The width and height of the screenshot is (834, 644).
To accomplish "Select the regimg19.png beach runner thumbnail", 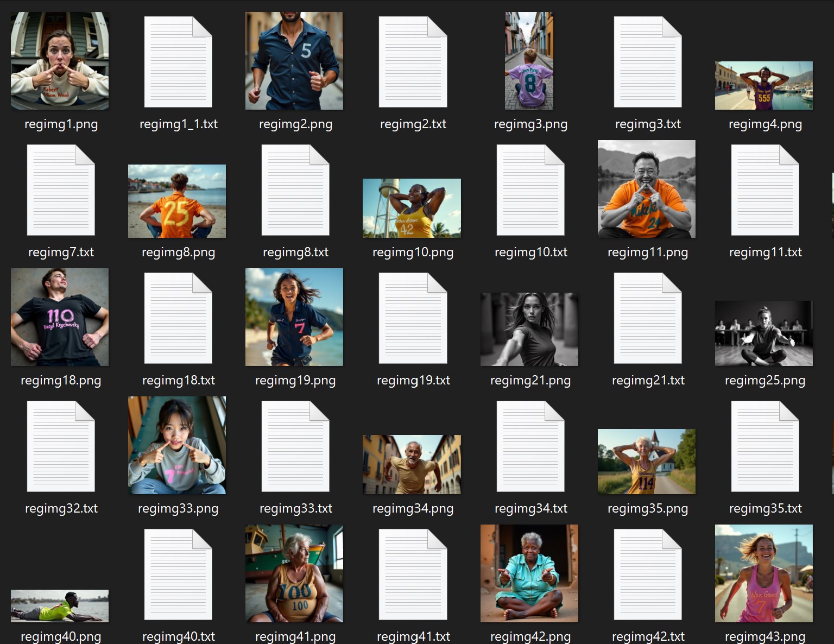I will tap(294, 317).
